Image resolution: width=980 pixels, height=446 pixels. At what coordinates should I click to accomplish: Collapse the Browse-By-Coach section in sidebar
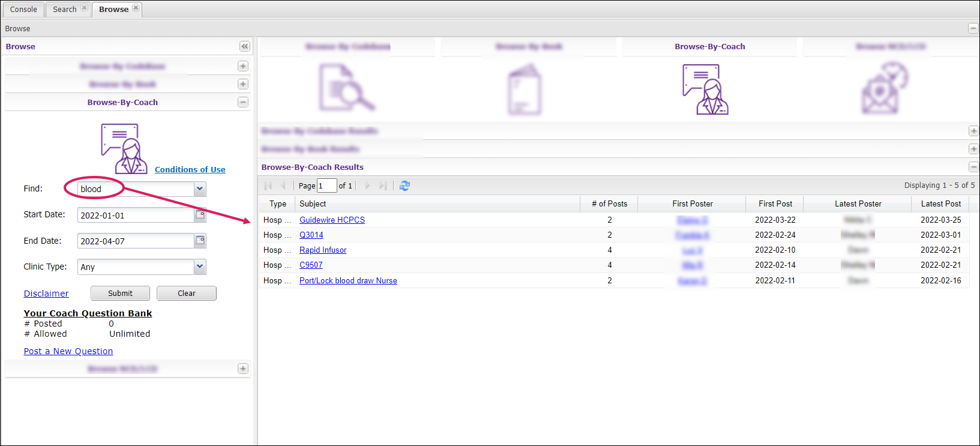point(243,102)
